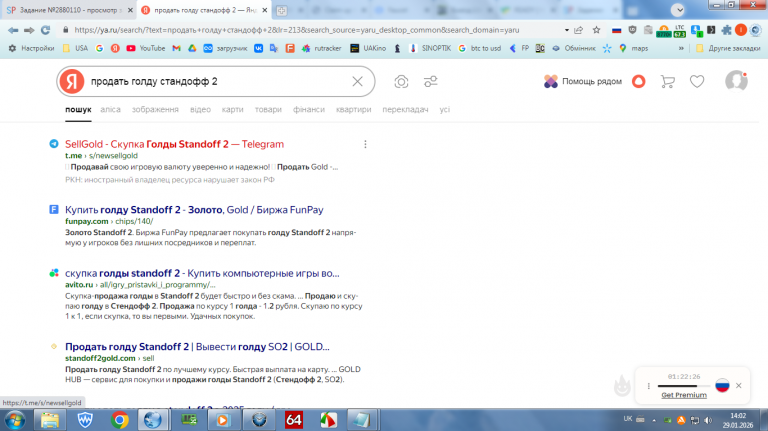The width and height of the screenshot is (768, 431).
Task: Open the Windows Start menu
Action: [x=15, y=420]
